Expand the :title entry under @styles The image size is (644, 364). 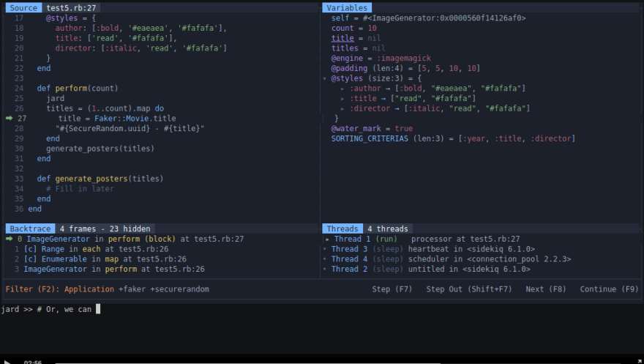point(342,99)
